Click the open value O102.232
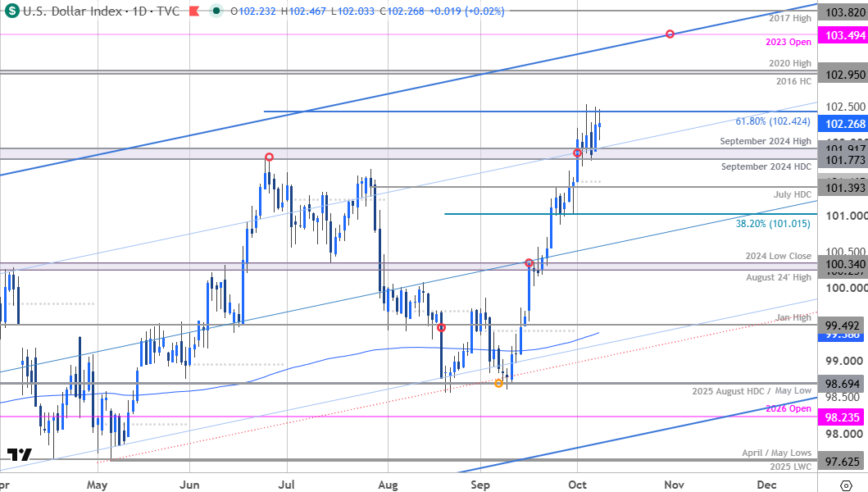 point(253,11)
